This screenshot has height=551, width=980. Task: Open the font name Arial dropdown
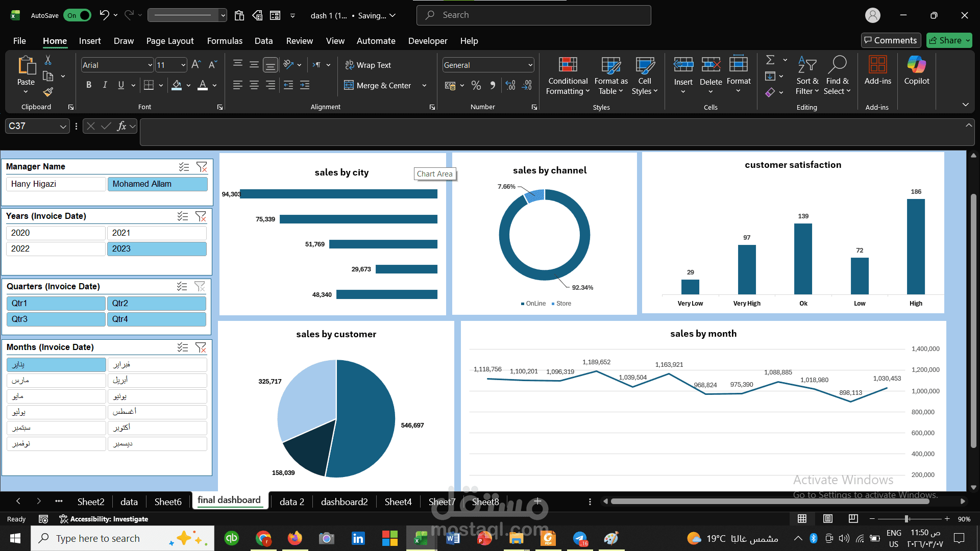tap(150, 65)
